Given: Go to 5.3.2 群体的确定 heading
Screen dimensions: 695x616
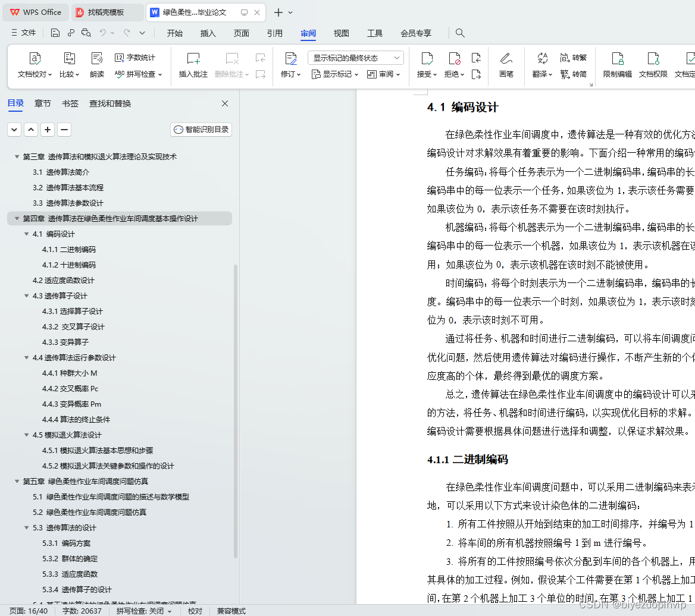Looking at the screenshot, I should click(x=70, y=558).
